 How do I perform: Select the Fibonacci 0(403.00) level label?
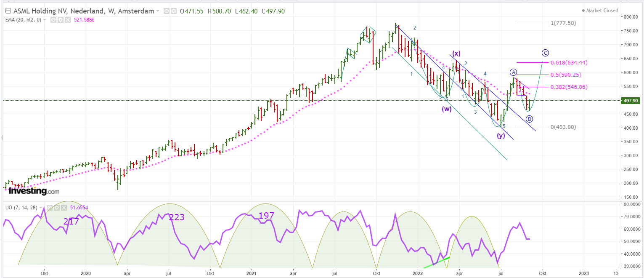(x=563, y=127)
